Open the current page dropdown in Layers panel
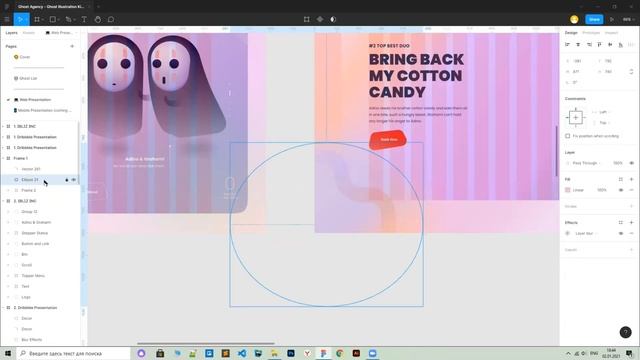The width and height of the screenshot is (640, 360). (61, 33)
